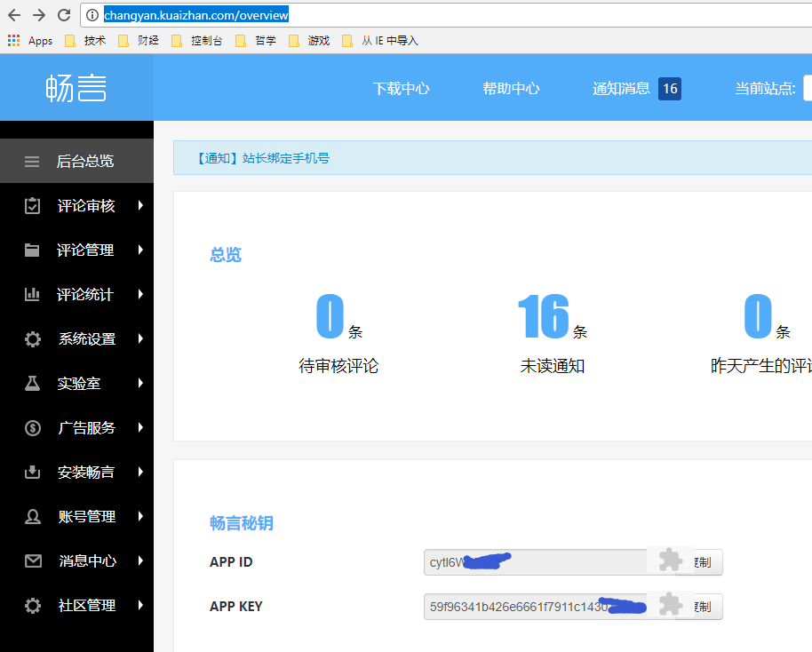Click the bar chart icon for 评论统计

click(x=32, y=294)
